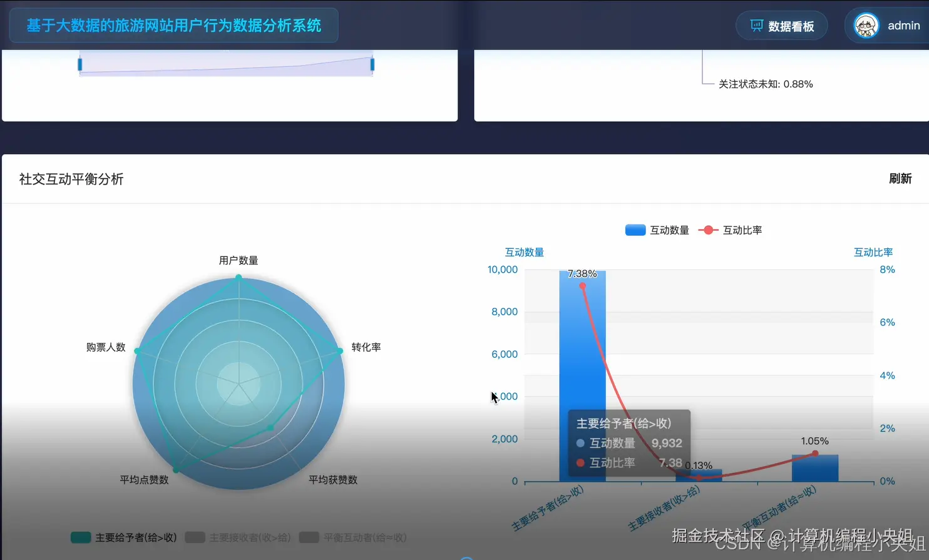Toggle the 互动比率 series via its legend label

(x=742, y=230)
